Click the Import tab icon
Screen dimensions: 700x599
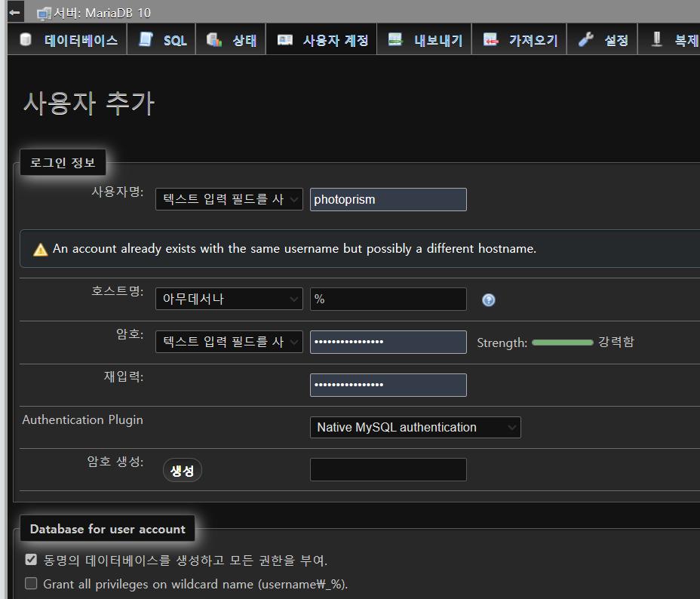pos(491,40)
